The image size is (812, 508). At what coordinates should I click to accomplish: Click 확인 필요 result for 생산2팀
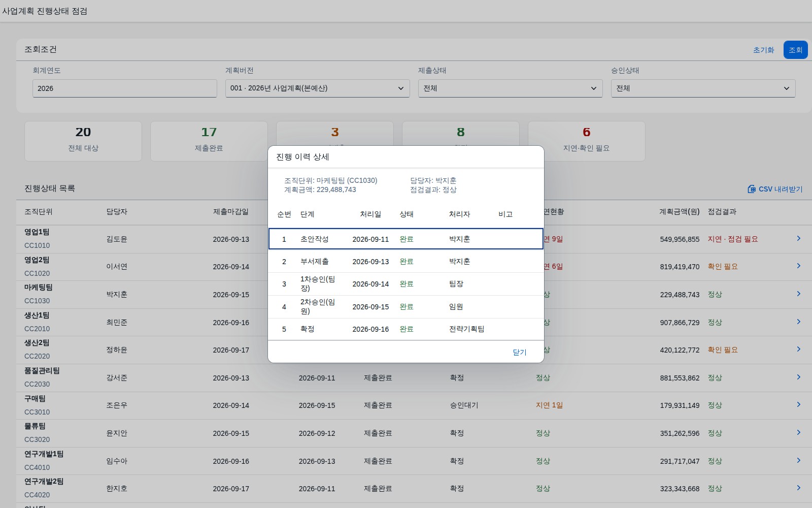tap(723, 350)
